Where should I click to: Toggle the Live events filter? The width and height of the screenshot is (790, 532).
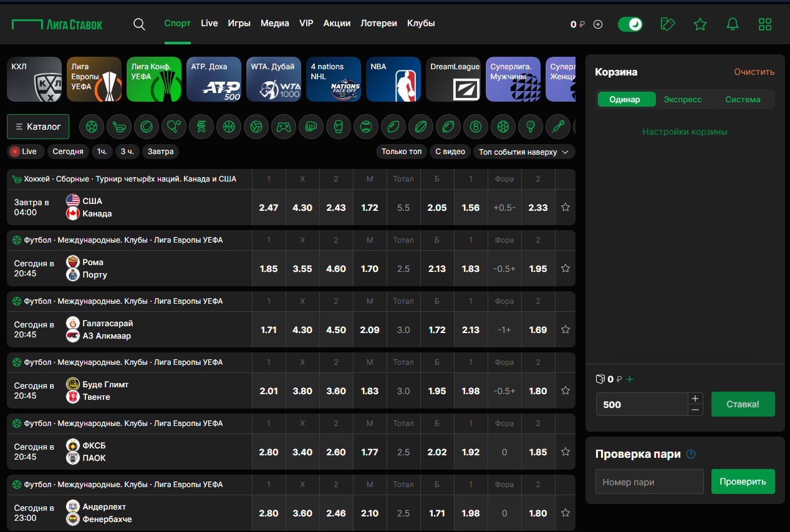(x=26, y=152)
